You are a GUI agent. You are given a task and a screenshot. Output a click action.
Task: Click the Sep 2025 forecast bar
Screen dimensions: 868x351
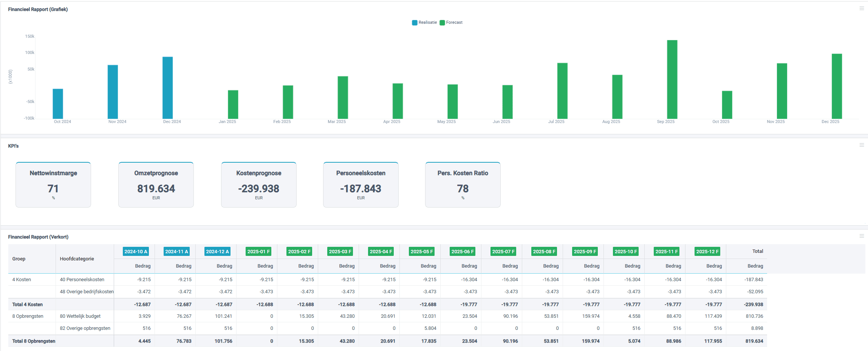click(x=672, y=79)
